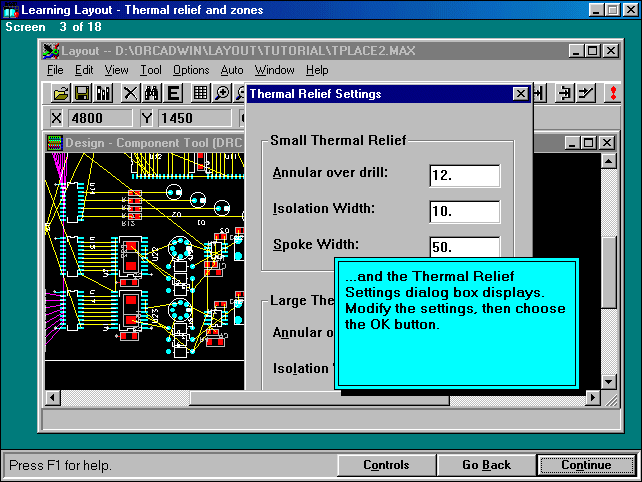Open the Options menu
Viewport: 642px width, 482px height.
point(190,70)
